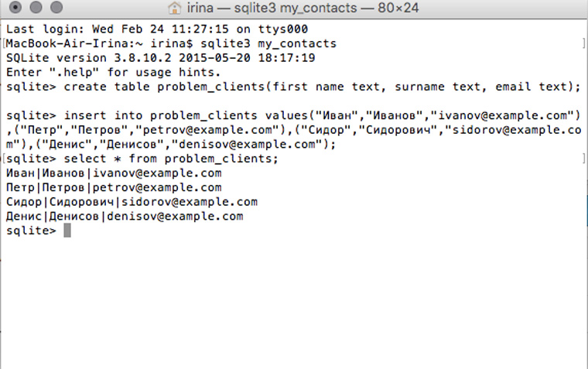Click the petrov@example.com result row
This screenshot has width=588, height=369.
(113, 187)
